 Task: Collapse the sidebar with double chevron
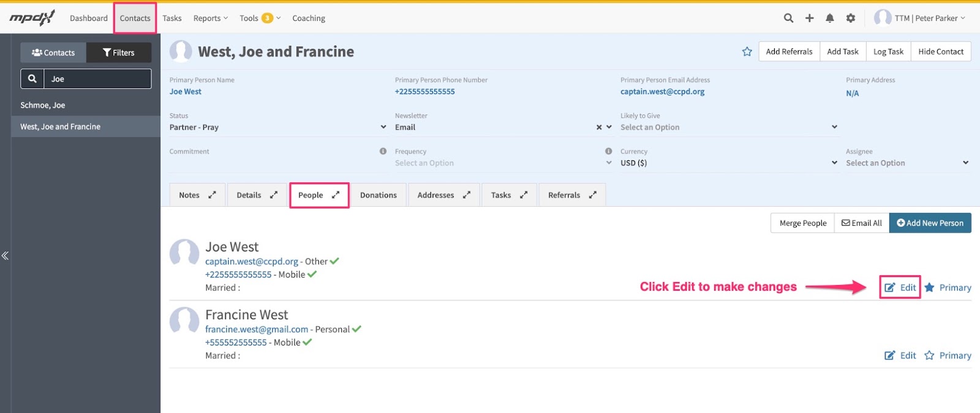5,256
